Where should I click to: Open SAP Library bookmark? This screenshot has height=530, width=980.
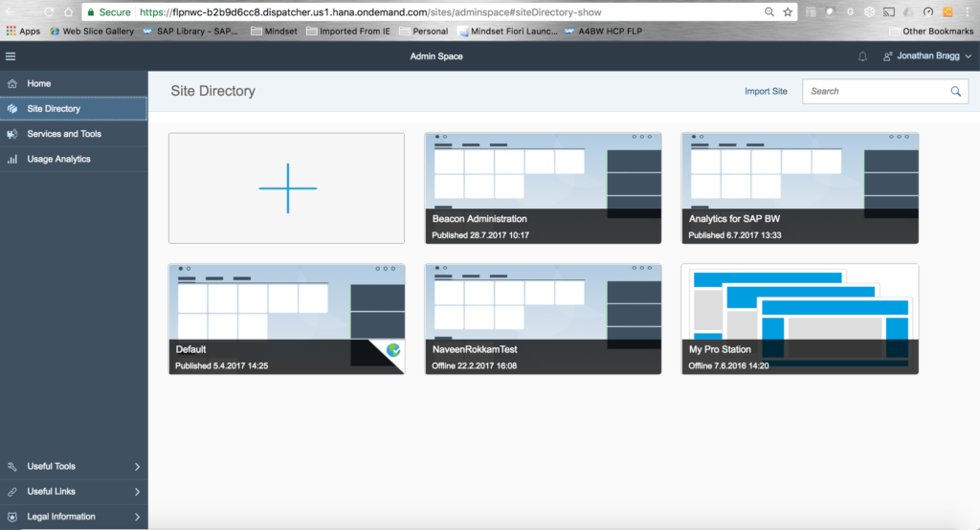point(190,32)
